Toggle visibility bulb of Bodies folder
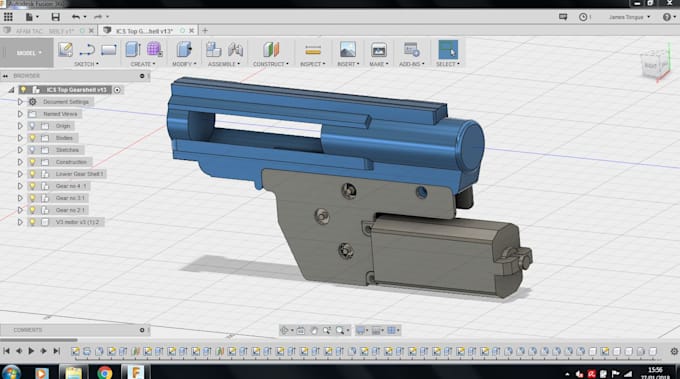 pos(32,138)
